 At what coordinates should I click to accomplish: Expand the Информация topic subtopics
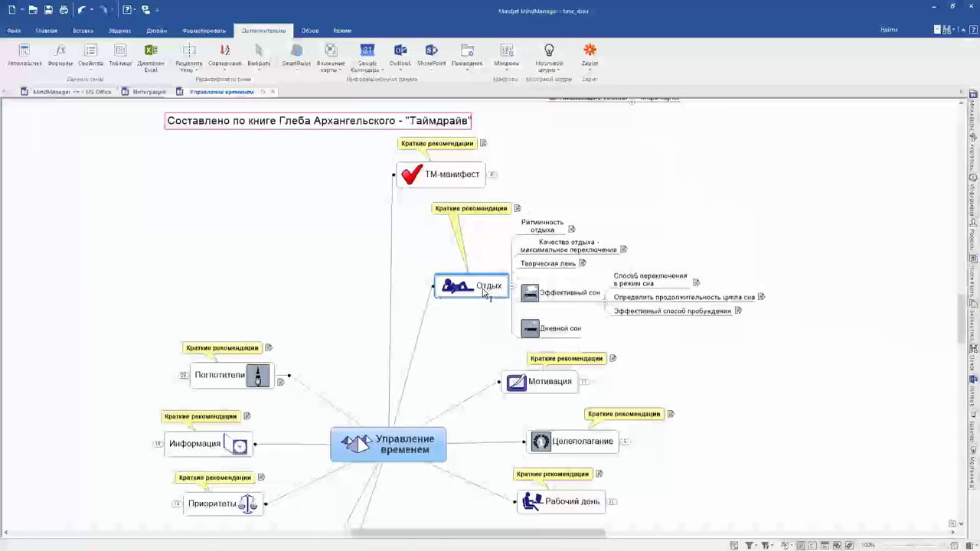(158, 444)
